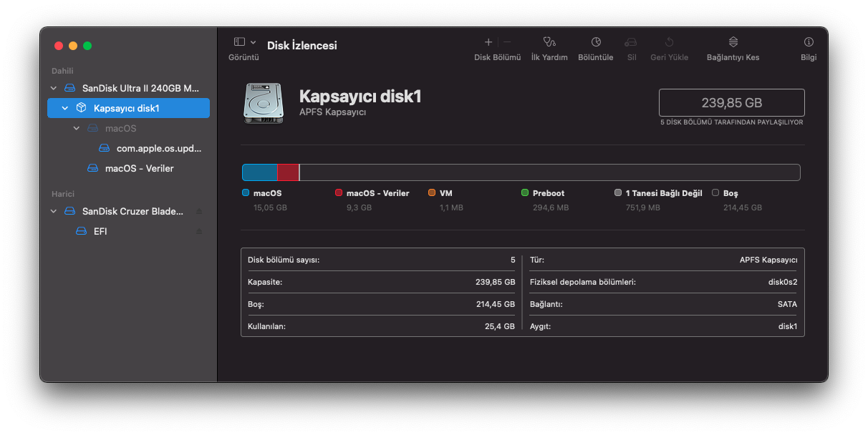868x435 pixels.
Task: Click the Preboot segment legend label
Action: click(548, 192)
